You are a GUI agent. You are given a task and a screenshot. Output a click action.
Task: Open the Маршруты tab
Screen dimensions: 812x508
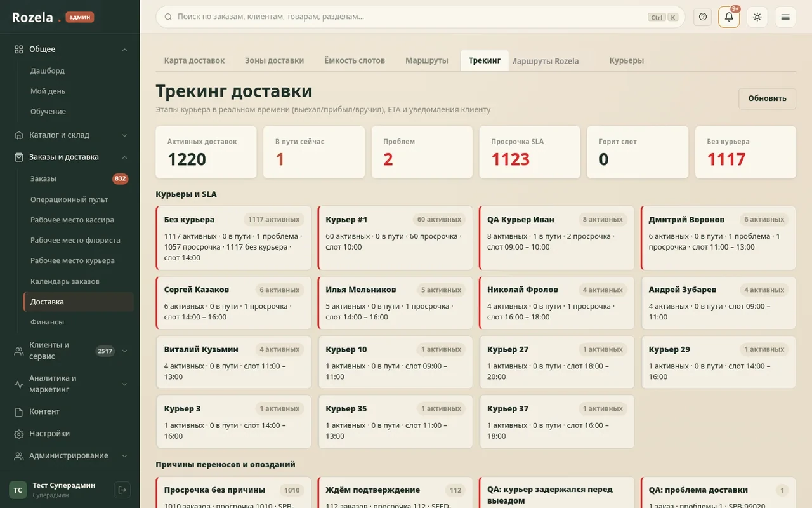(427, 60)
